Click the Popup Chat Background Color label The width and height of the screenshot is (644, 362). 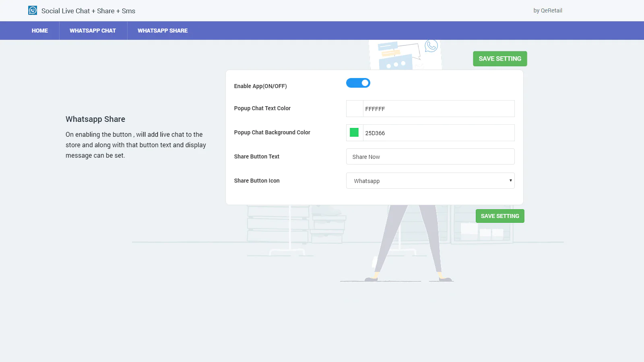(272, 132)
